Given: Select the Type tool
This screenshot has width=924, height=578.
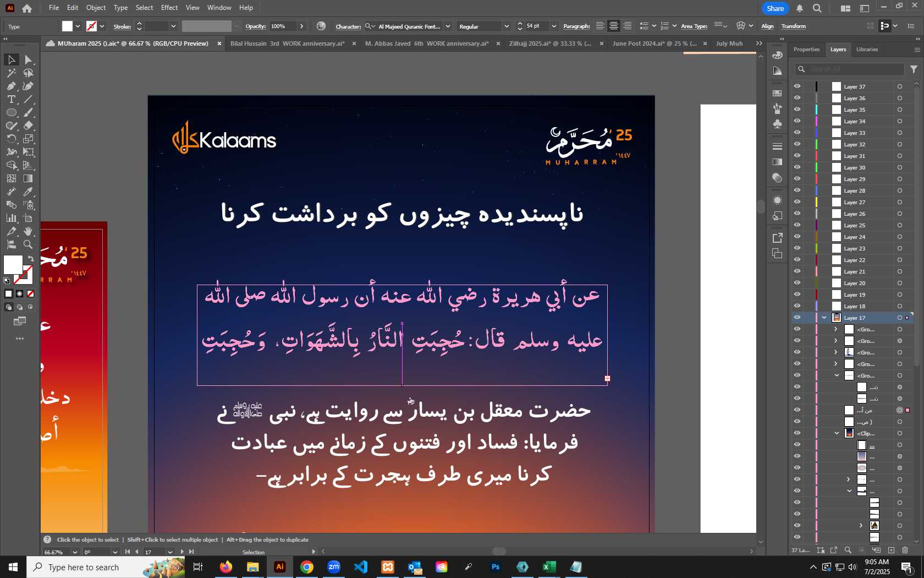Looking at the screenshot, I should [11, 99].
